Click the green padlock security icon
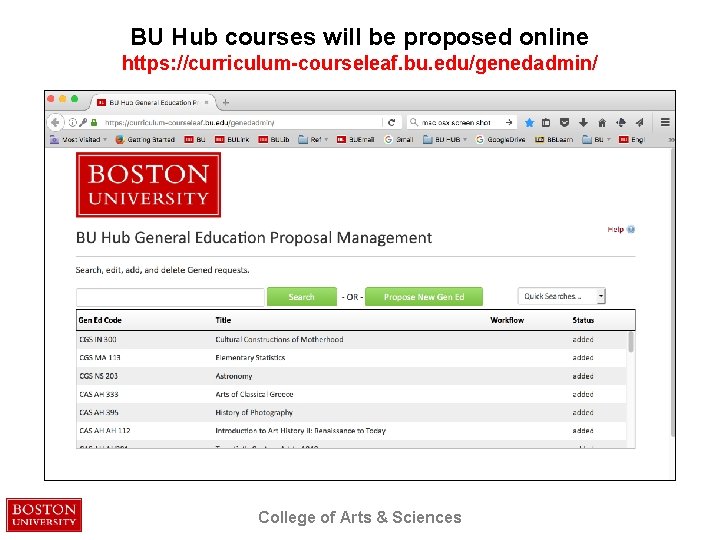 94,123
